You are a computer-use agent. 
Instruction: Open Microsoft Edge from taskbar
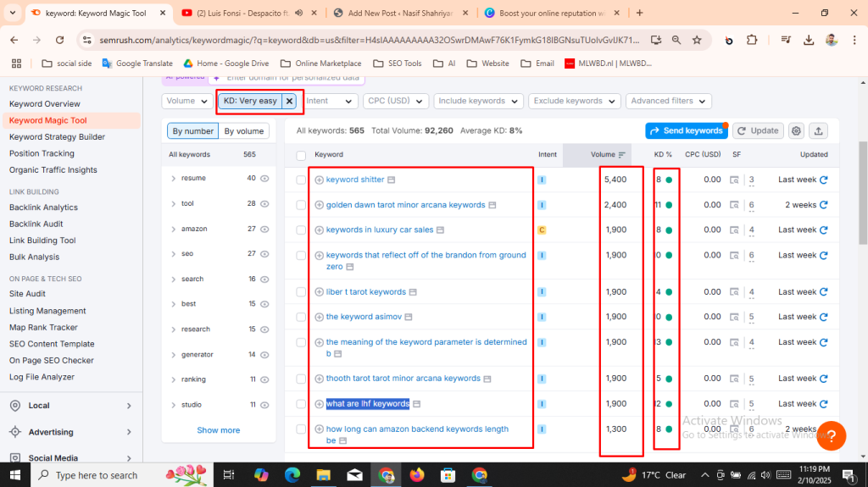[x=292, y=475]
